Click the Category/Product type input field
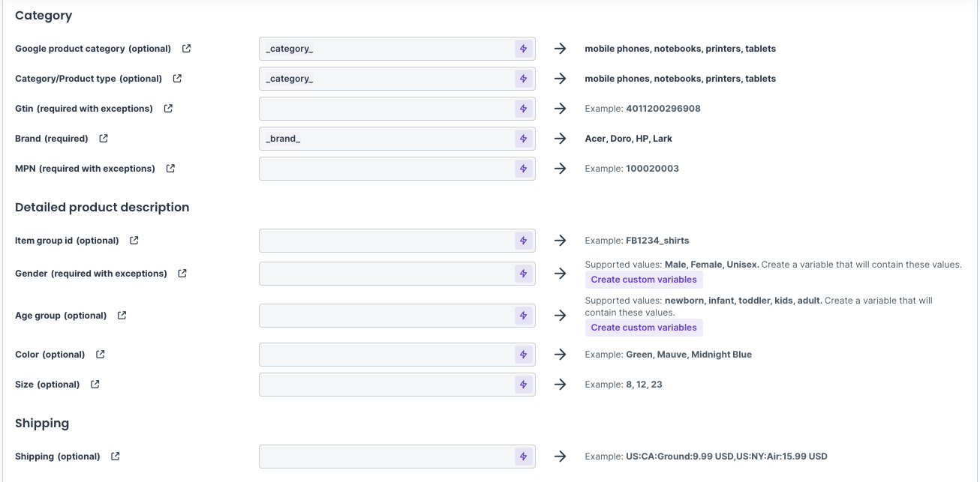The width and height of the screenshot is (980, 482). tap(386, 79)
